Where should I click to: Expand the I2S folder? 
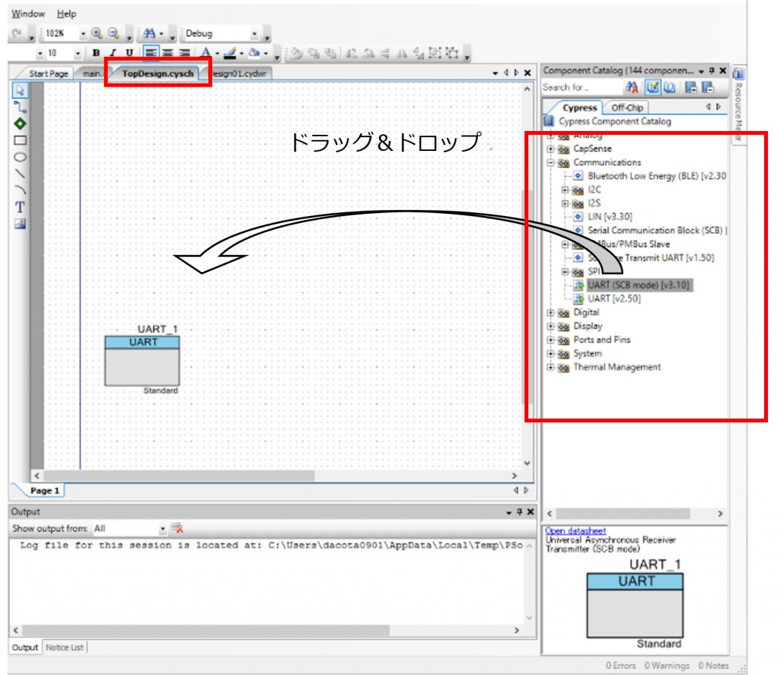(565, 203)
